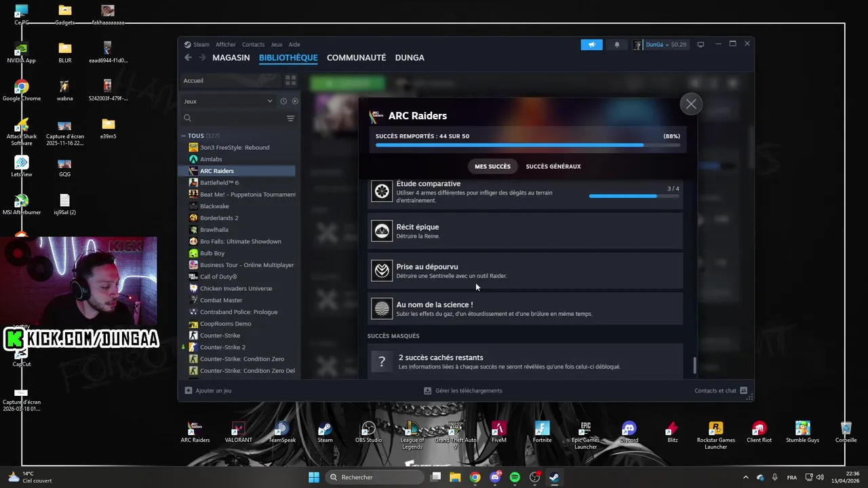The height and width of the screenshot is (488, 868).
Task: Open the taskbar weather widget
Action: point(28,477)
